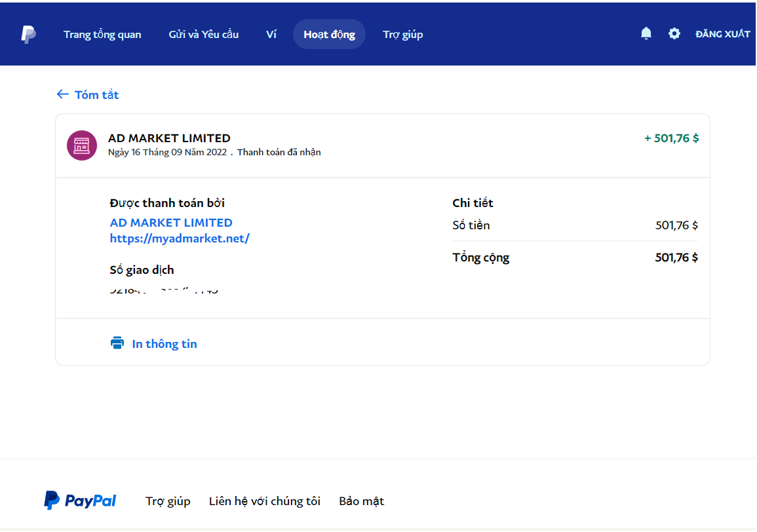Log out using ĐĂNG XUẤT

722,34
